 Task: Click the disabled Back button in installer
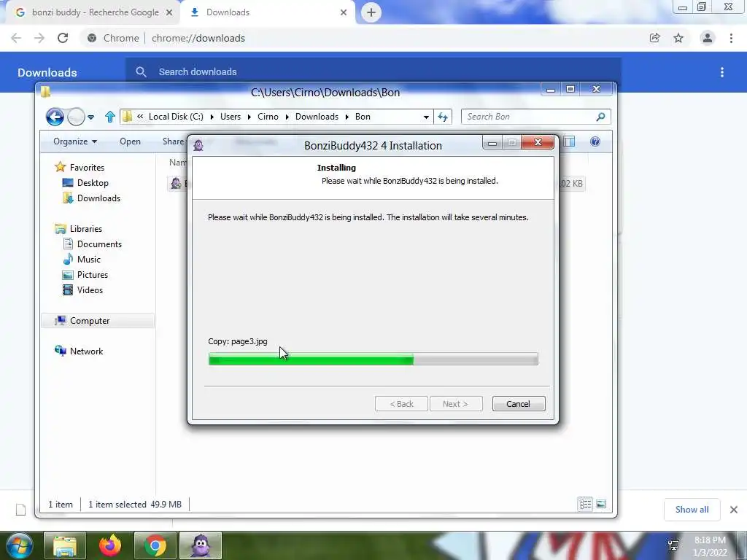click(401, 404)
